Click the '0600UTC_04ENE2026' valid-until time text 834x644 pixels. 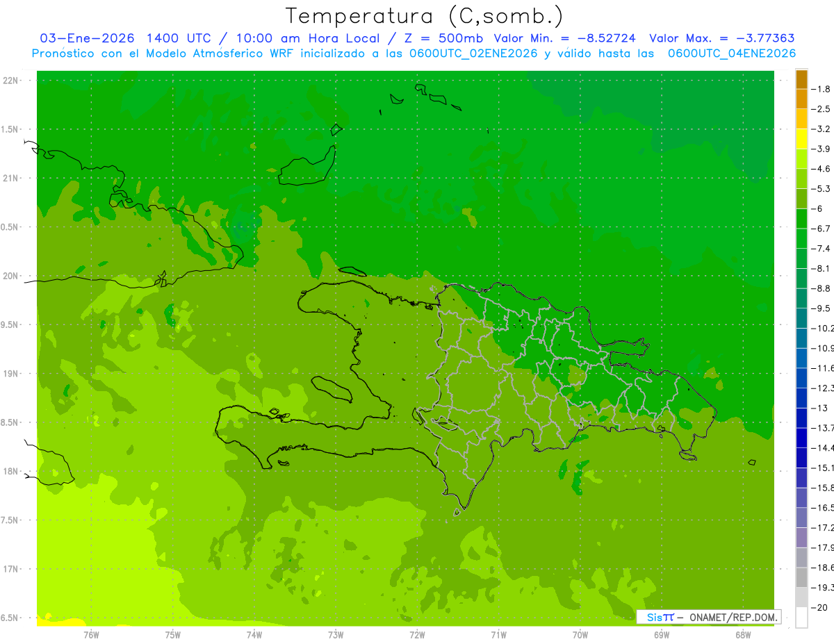click(732, 53)
